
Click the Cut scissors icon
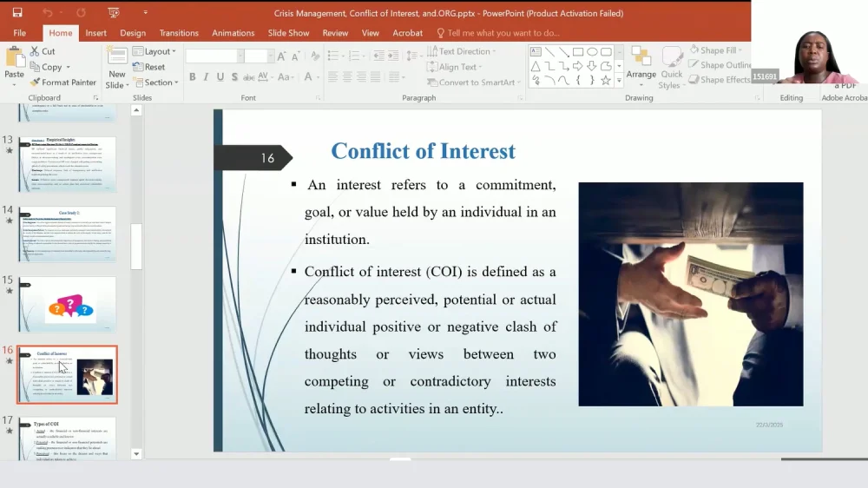click(36, 51)
